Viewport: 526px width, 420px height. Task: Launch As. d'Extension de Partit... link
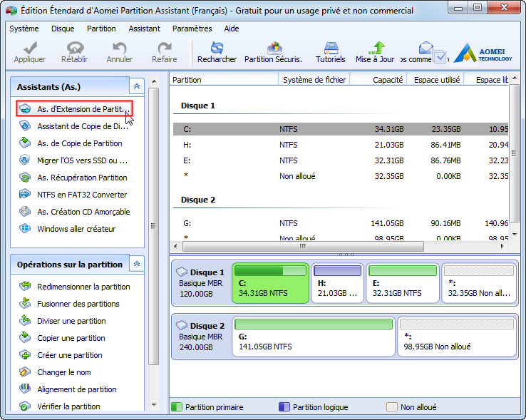[83, 109]
